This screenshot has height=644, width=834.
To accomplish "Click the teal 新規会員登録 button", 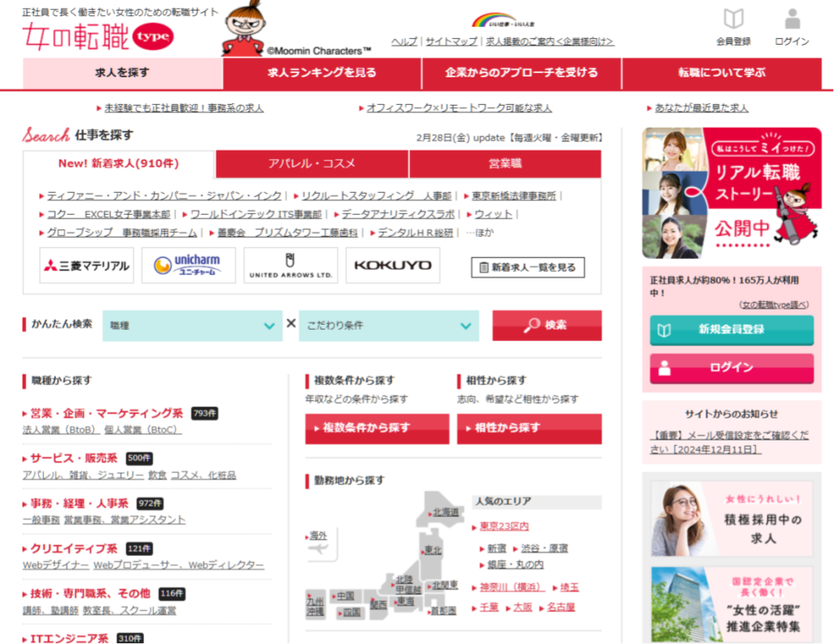I will (x=731, y=330).
